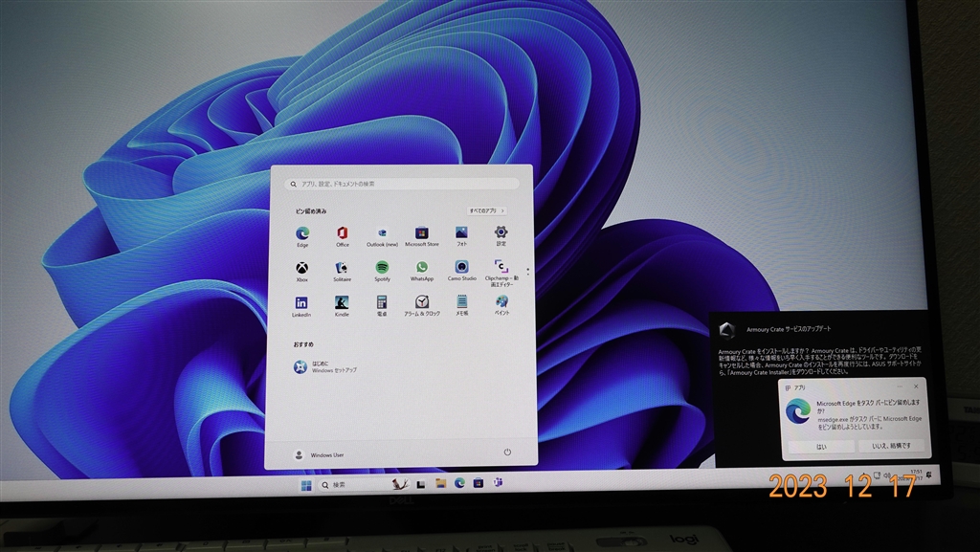Launch the Office pinned app
The width and height of the screenshot is (980, 552).
[343, 236]
